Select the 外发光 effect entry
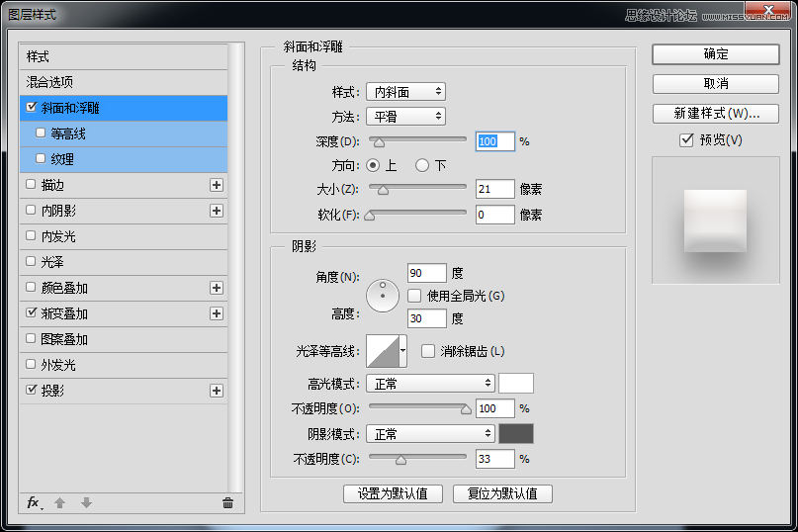Screen dimensions: 798x532 (57, 365)
